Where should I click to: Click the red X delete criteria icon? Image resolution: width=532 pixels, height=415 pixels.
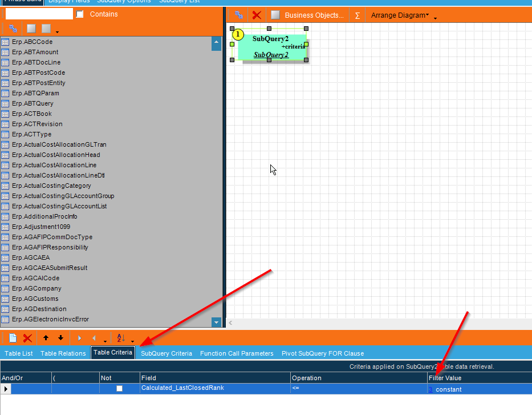point(27,338)
